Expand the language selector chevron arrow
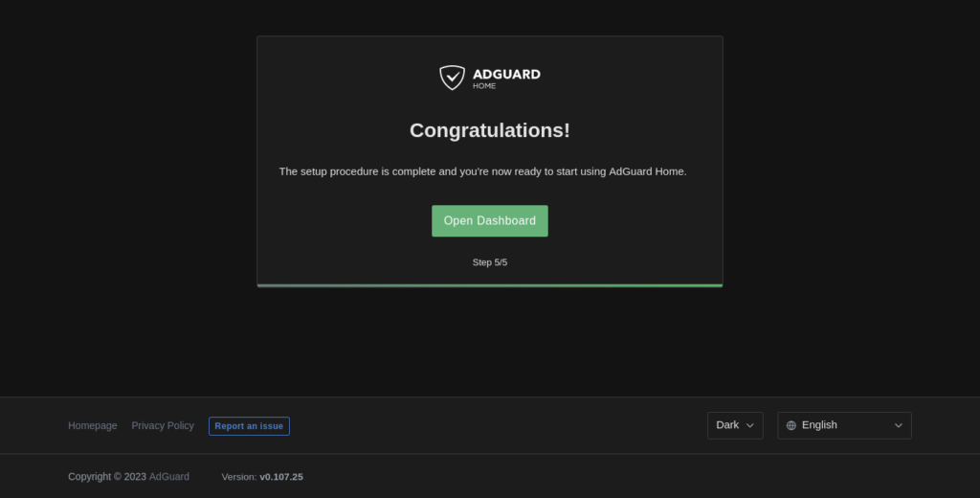 (899, 425)
